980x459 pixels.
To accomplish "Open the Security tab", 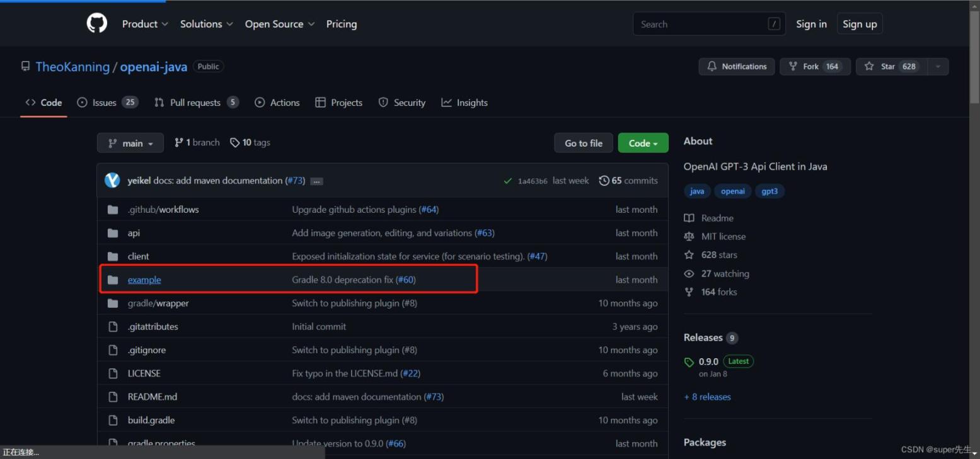I will [x=402, y=103].
